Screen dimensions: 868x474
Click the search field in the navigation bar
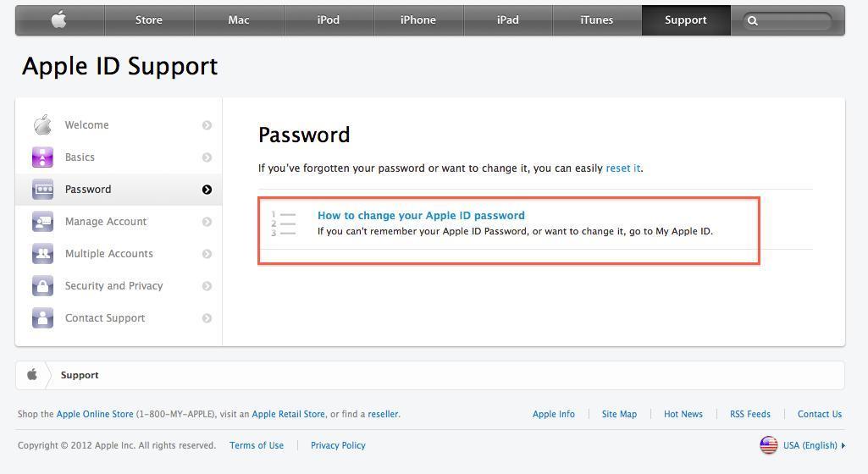coord(793,20)
